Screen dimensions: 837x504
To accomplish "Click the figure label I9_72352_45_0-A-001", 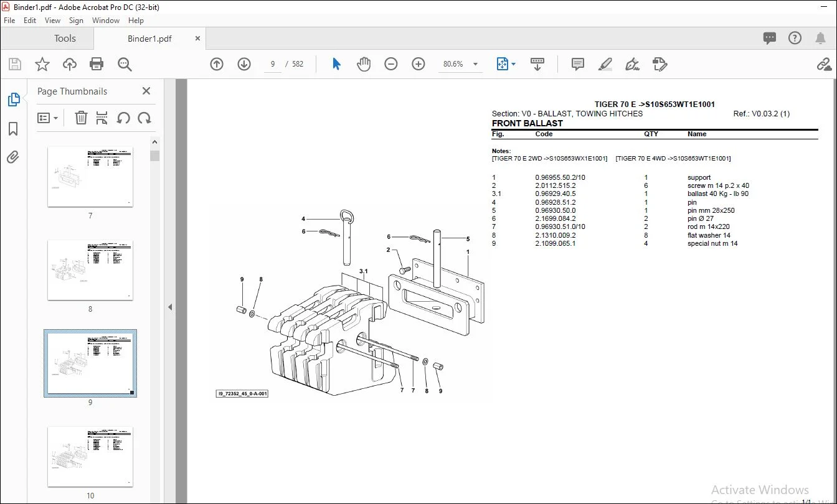I will click(x=242, y=394).
